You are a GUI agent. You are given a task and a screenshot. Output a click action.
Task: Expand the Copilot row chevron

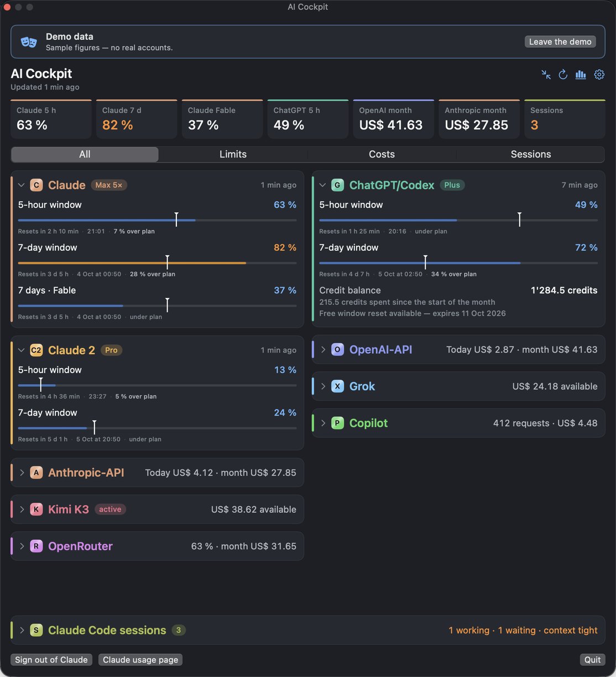point(323,423)
